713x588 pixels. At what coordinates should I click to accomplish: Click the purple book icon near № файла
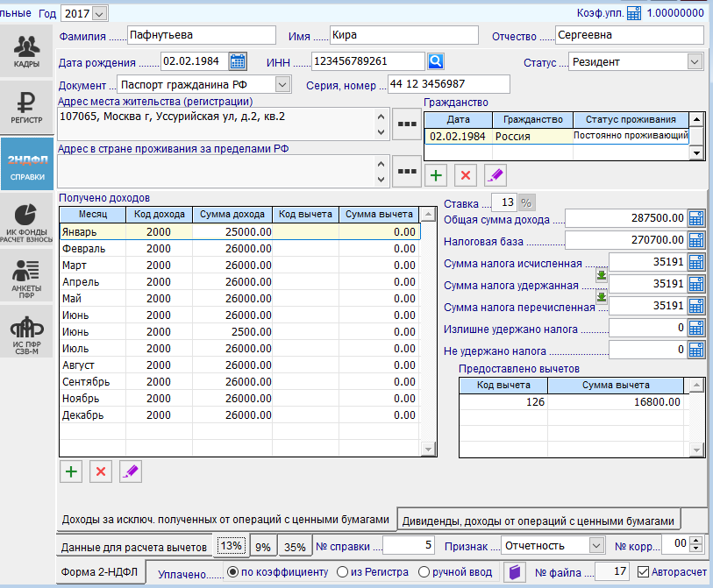[514, 572]
